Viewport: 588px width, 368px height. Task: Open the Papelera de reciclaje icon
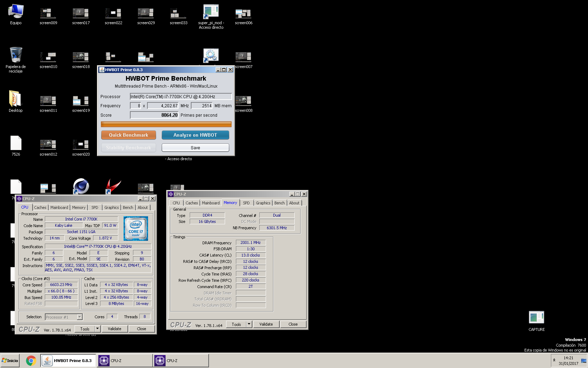click(16, 60)
